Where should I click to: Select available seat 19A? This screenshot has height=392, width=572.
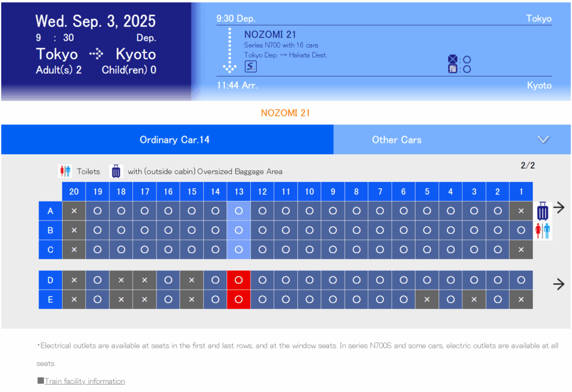click(98, 211)
